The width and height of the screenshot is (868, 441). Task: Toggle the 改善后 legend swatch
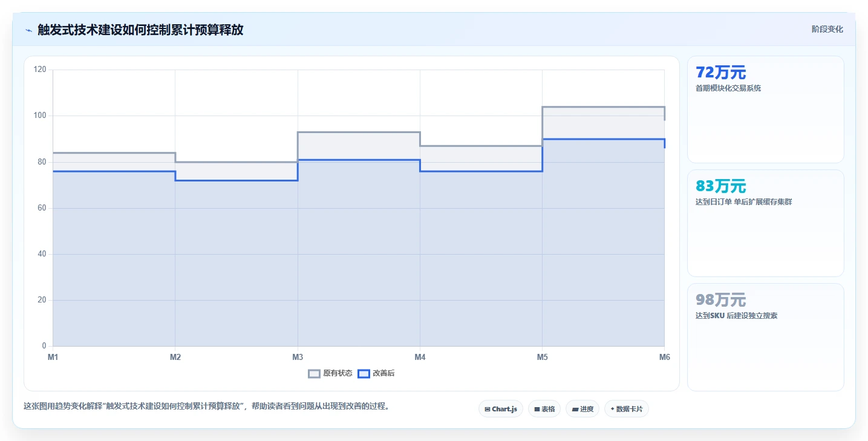[364, 373]
